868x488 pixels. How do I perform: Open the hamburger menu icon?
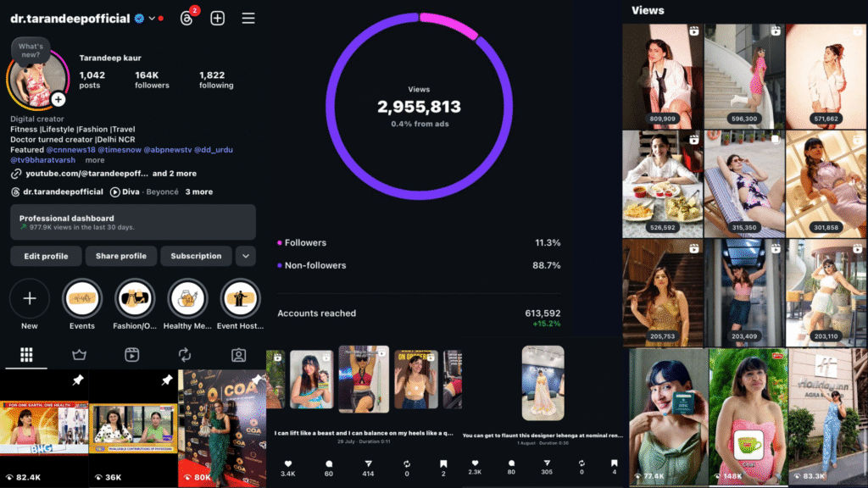[x=248, y=18]
